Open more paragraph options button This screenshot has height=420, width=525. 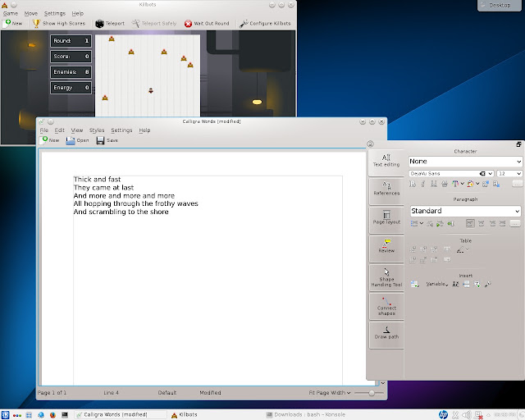click(x=515, y=223)
